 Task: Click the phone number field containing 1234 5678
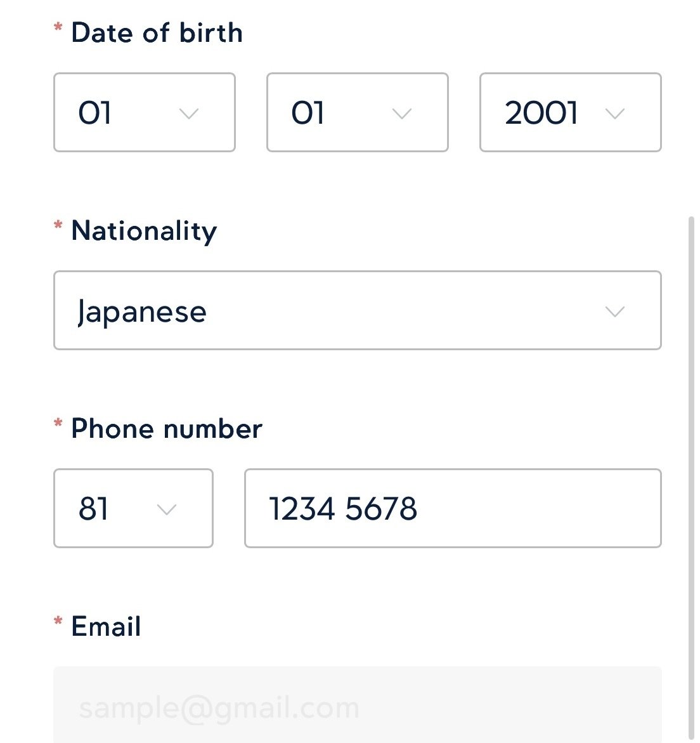(453, 508)
